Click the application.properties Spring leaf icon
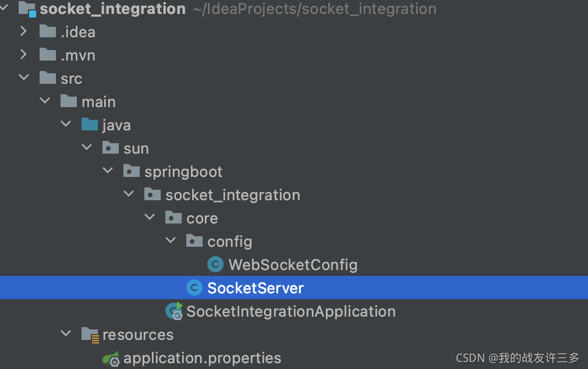The width and height of the screenshot is (588, 369). [x=111, y=358]
